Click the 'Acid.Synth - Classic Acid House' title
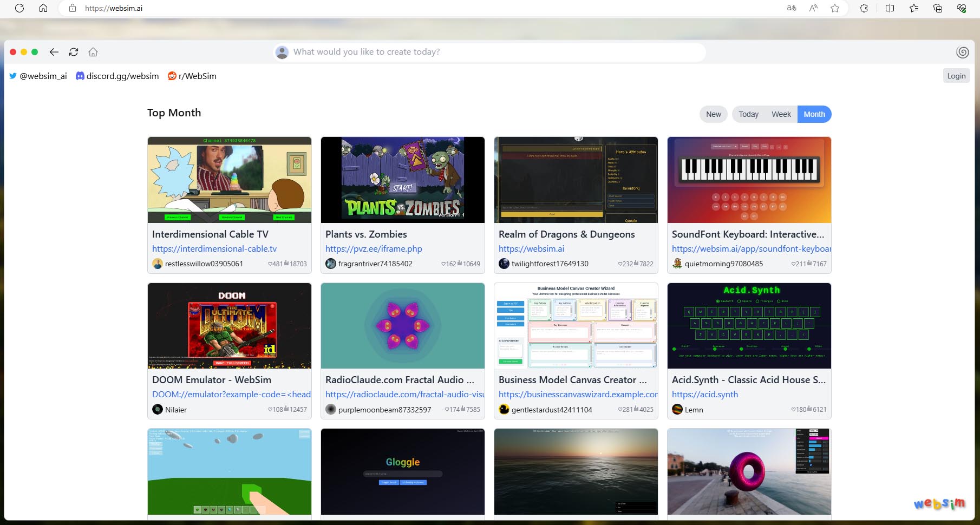 (749, 379)
